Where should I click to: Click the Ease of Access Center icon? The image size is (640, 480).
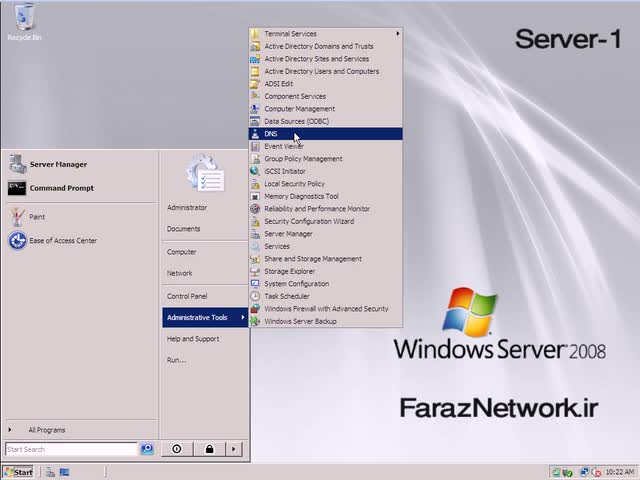[17, 240]
